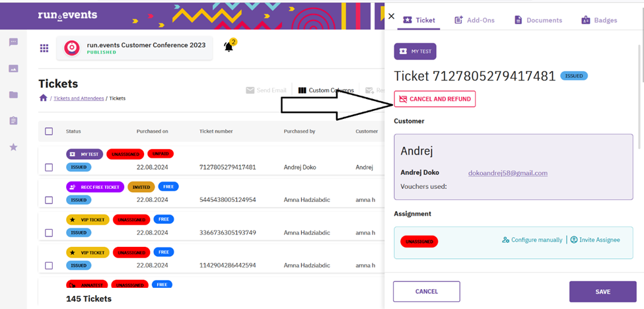Viewport: 644px width, 309px height.
Task: Check the ticket 1142904286442594 row checkbox
Action: point(49,265)
